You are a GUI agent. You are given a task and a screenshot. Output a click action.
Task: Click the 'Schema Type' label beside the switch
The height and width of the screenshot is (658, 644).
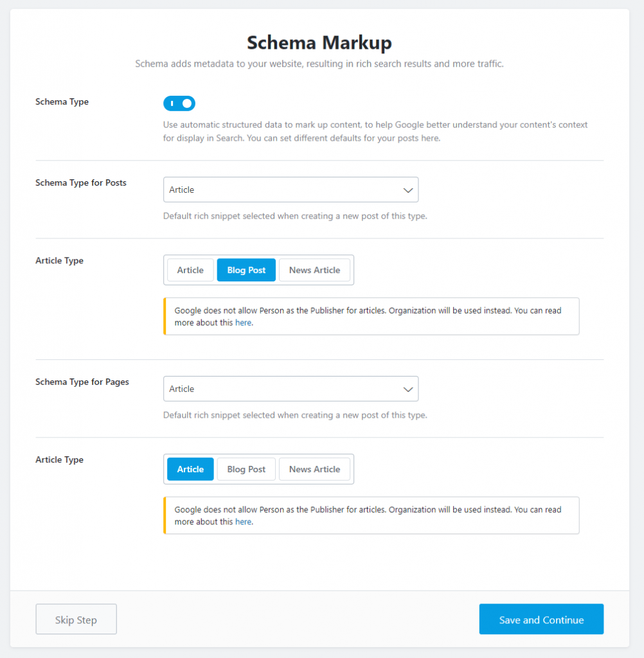(62, 102)
